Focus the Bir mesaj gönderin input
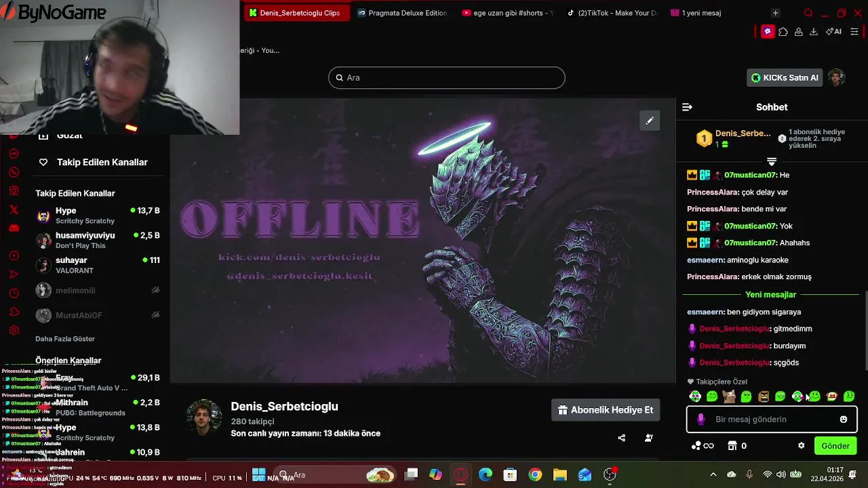868x488 pixels. [773, 420]
